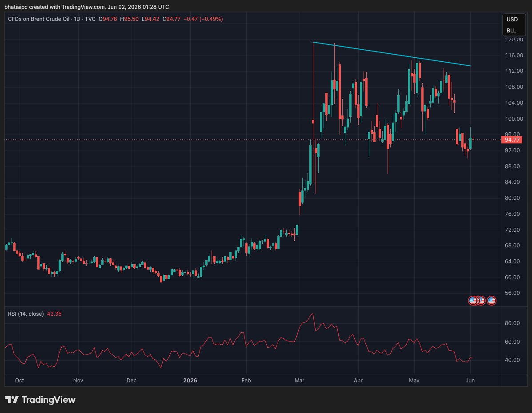
Task: Click the "Mar" time axis label
Action: 299,381
